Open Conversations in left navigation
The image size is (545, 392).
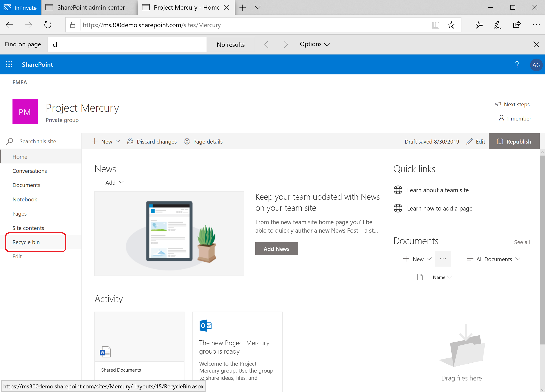(30, 171)
